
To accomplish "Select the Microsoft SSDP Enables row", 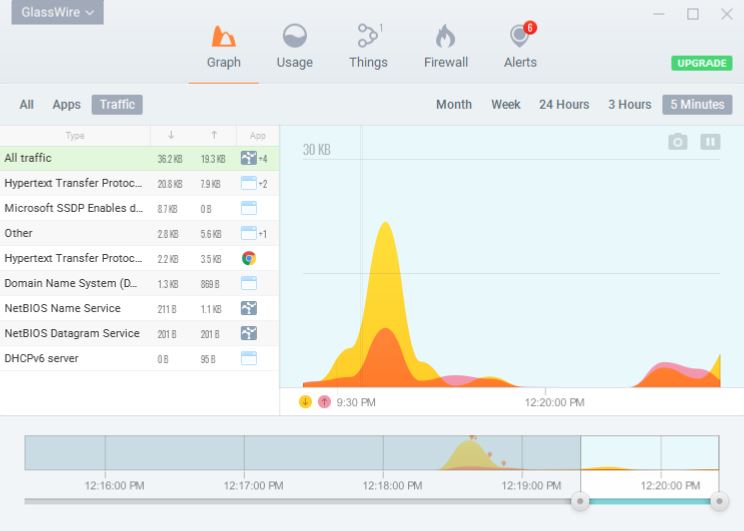I will pyautogui.click(x=140, y=208).
